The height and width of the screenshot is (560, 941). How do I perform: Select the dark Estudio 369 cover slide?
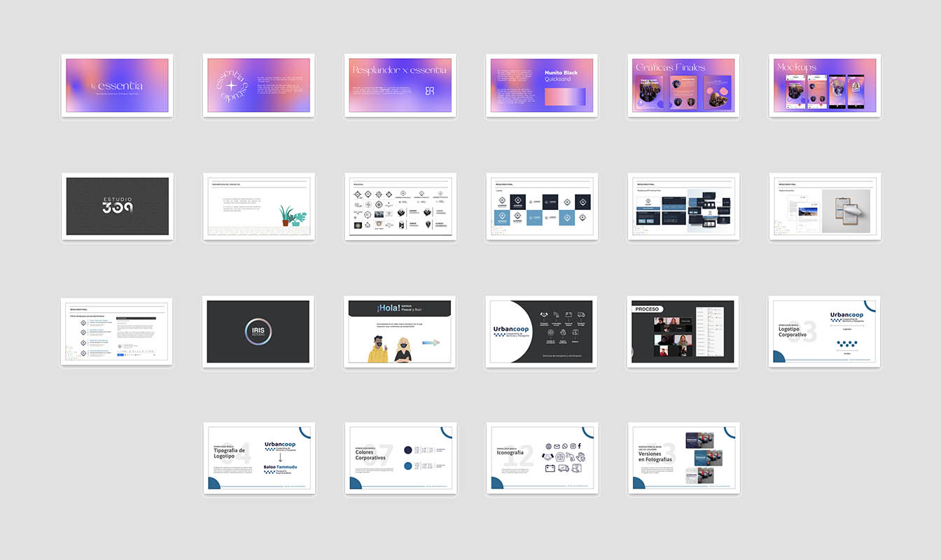pyautogui.click(x=117, y=206)
